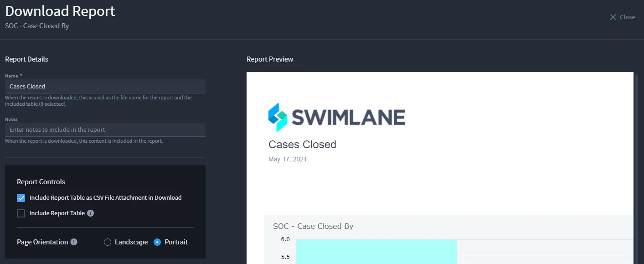Uncheck Include Report Table as CSV File Attachment
Viewport: 644px width, 264px height.
click(x=21, y=198)
